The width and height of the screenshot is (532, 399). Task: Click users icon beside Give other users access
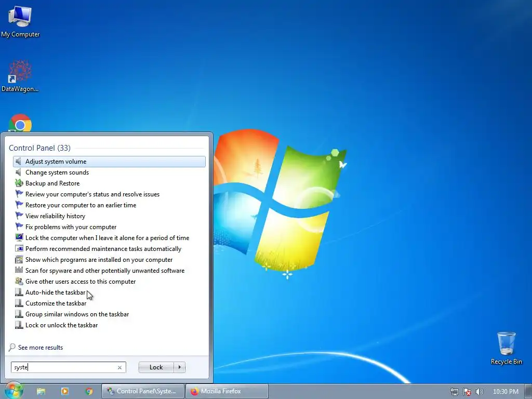click(19, 281)
